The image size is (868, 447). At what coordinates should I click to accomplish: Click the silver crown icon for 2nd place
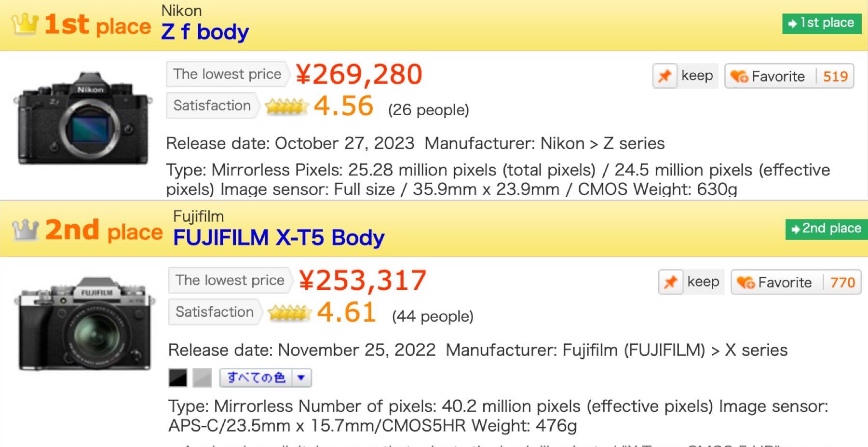click(25, 230)
